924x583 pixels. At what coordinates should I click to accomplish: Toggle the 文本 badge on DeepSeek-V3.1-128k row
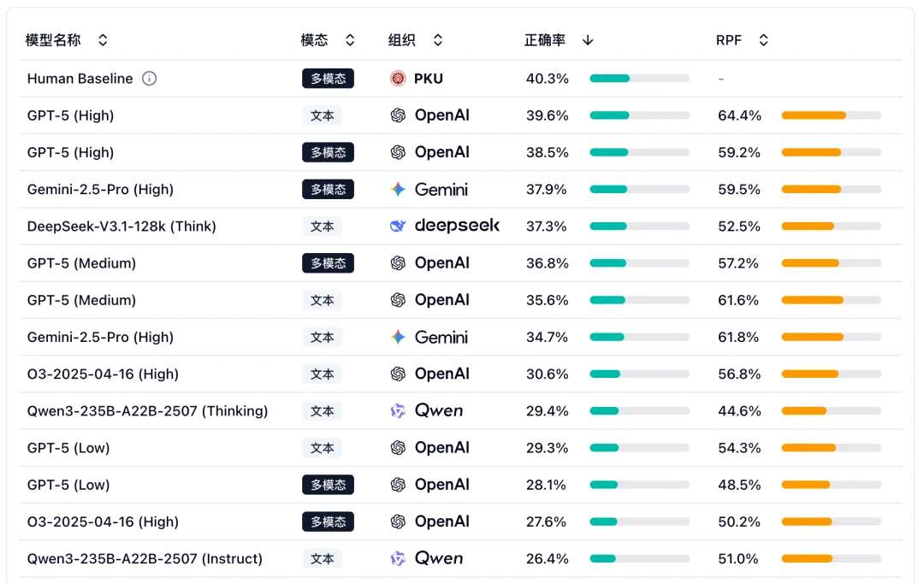[x=322, y=226]
